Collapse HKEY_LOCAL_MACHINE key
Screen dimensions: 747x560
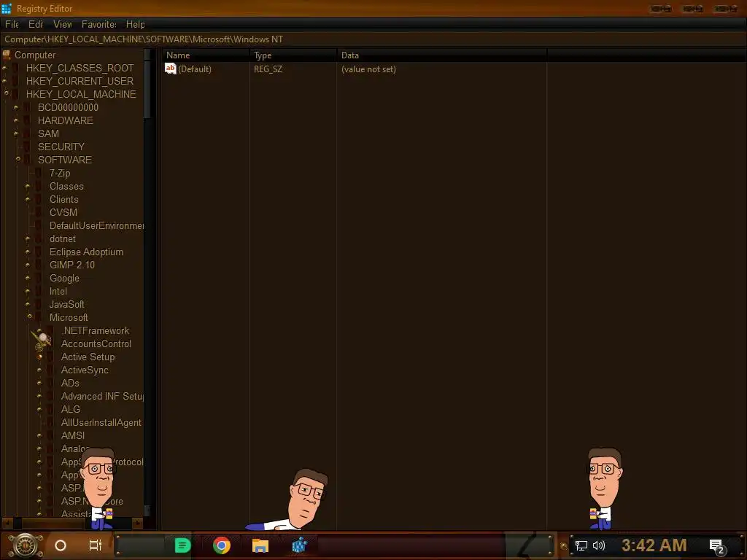coord(6,94)
